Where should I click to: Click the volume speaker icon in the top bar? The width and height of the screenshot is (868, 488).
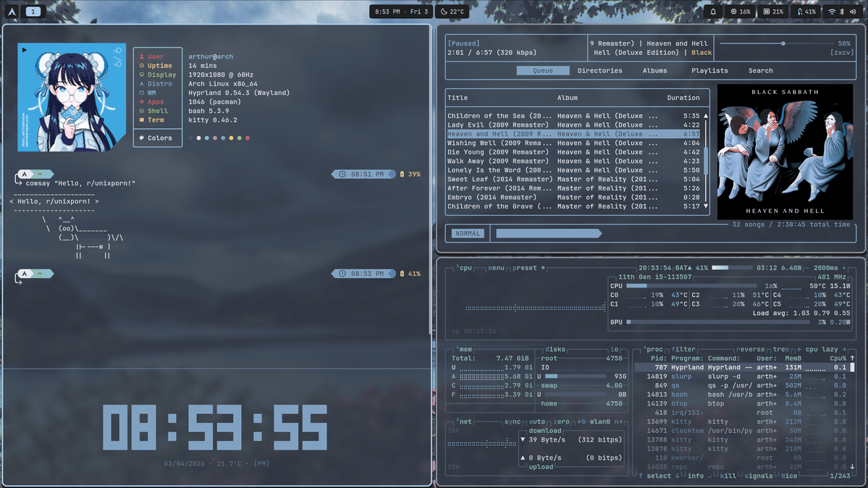click(854, 11)
